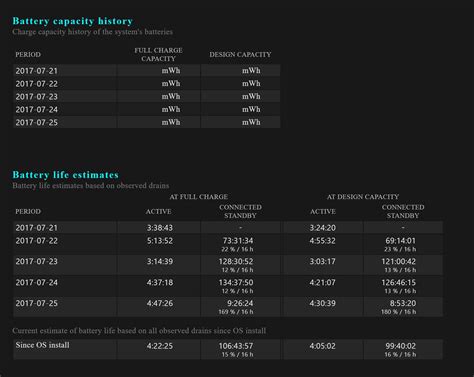Select the 3:38:43 active time value
Viewport: 474px width, 377px height.
click(x=160, y=228)
